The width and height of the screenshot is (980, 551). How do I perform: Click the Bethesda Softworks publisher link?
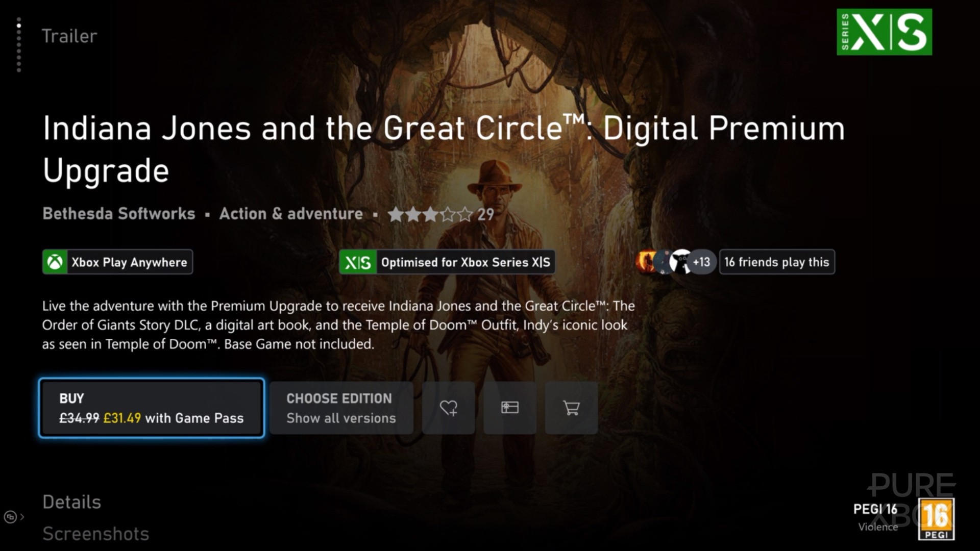[119, 213]
